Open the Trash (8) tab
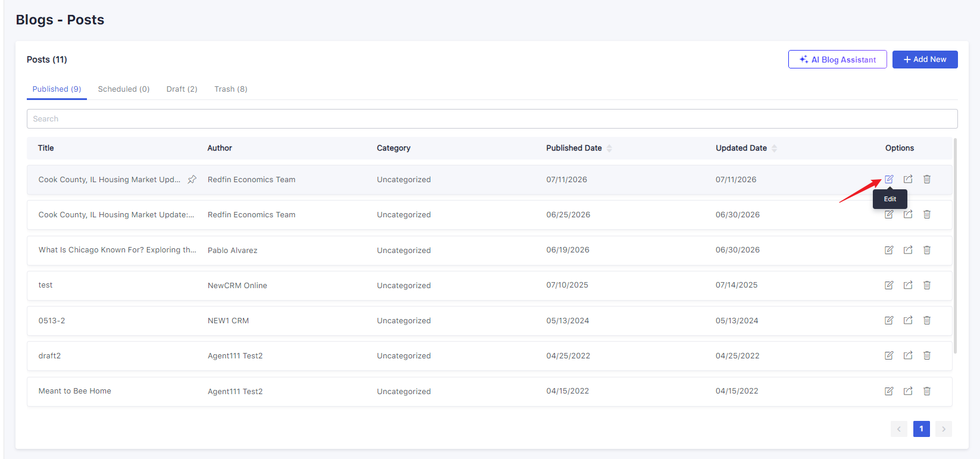 tap(231, 89)
